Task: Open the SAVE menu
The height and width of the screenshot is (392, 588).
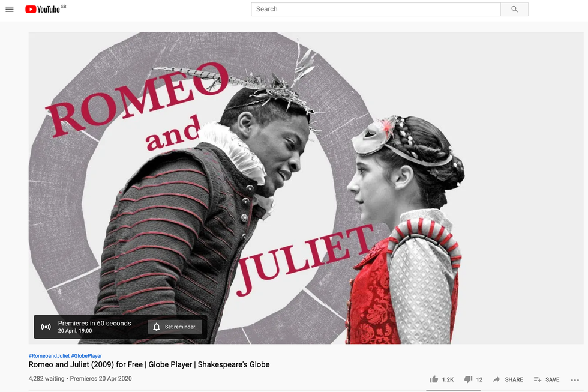Action: point(547,379)
